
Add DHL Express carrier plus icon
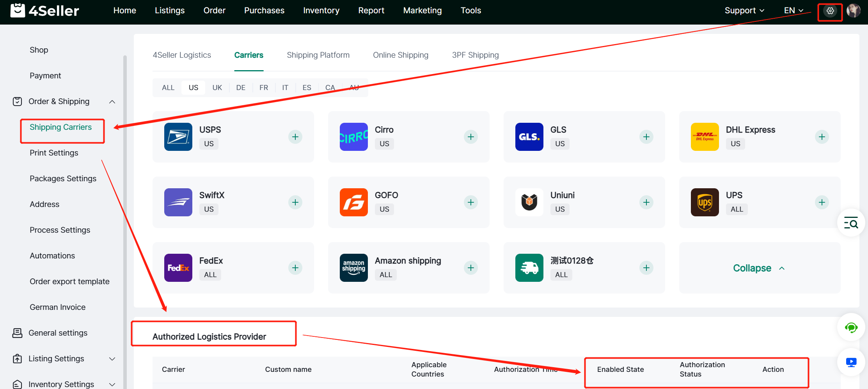(822, 137)
